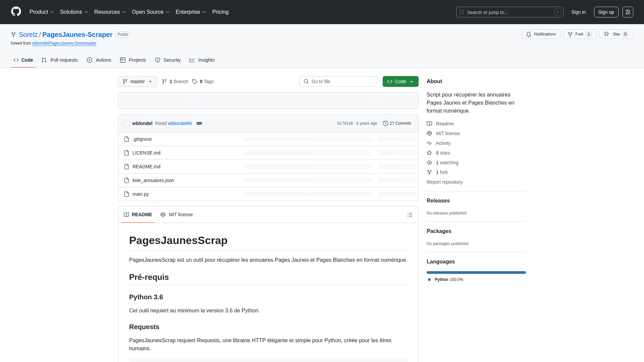Open the wblondel#9 issue link
This screenshot has height=362, width=644.
point(180,123)
